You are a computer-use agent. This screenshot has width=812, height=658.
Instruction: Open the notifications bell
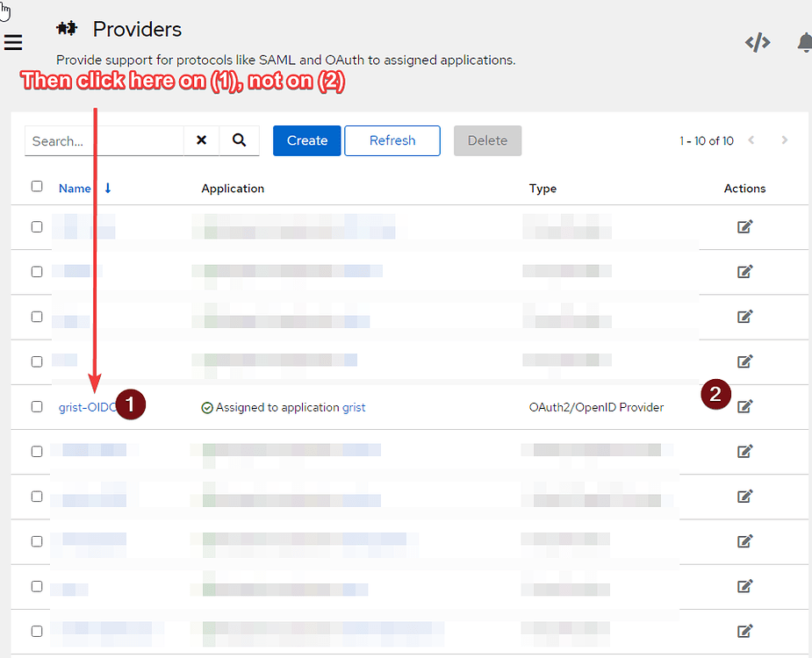804,41
